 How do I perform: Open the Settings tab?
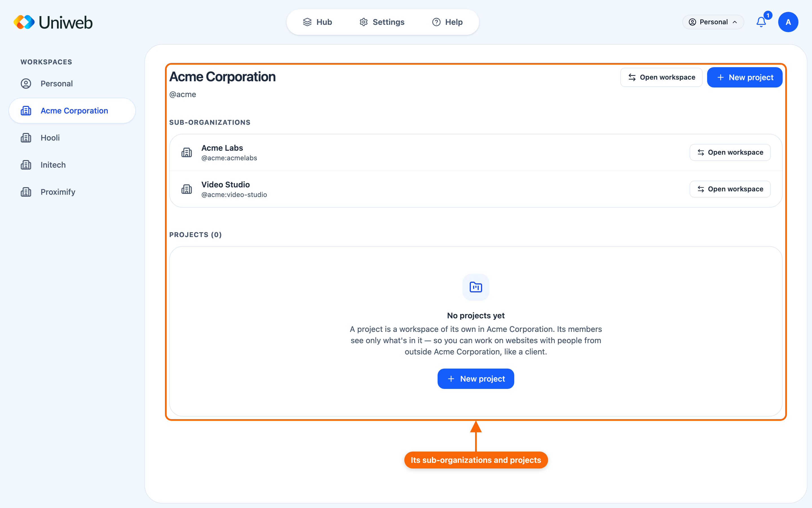coord(382,22)
